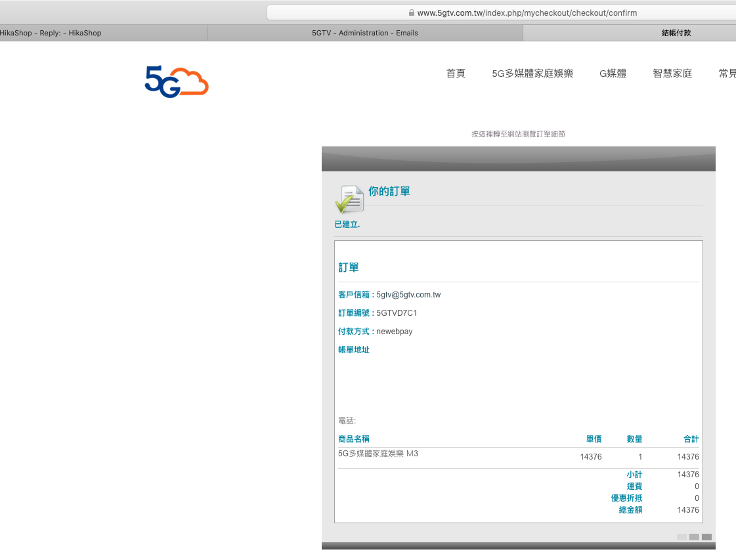Click the 商品名稱 column header
The height and width of the screenshot is (560, 736).
tap(353, 439)
